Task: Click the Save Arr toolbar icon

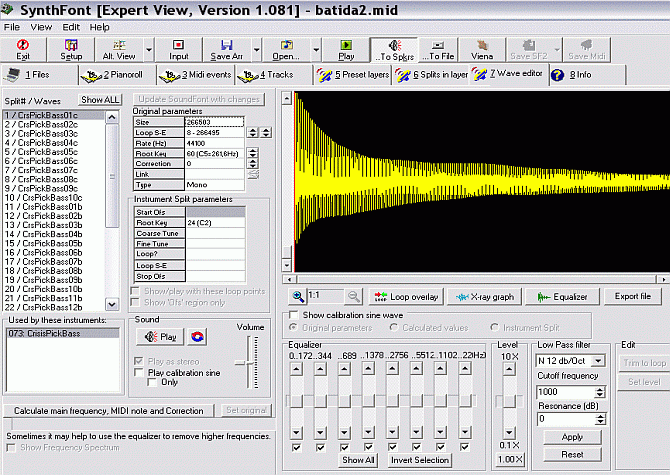Action: (x=226, y=50)
